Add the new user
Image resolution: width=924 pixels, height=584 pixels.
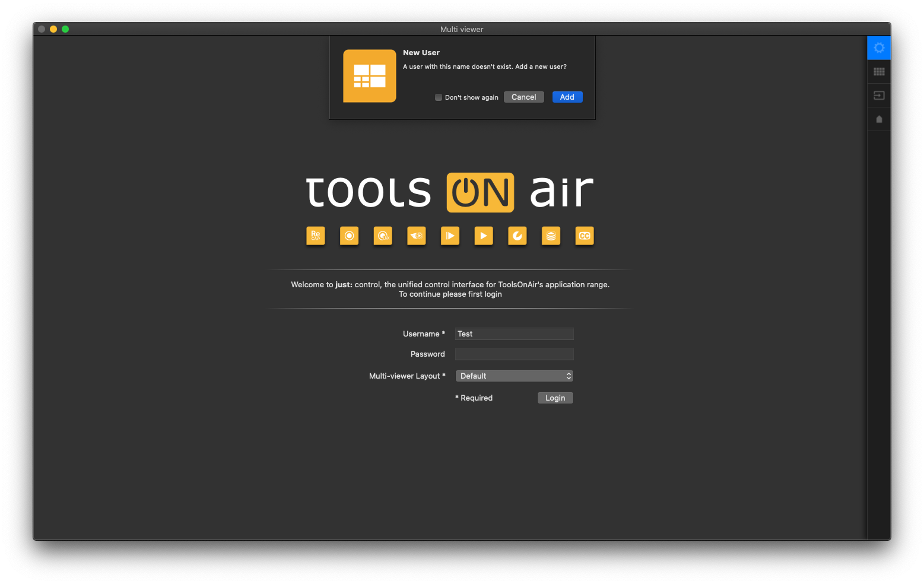567,97
